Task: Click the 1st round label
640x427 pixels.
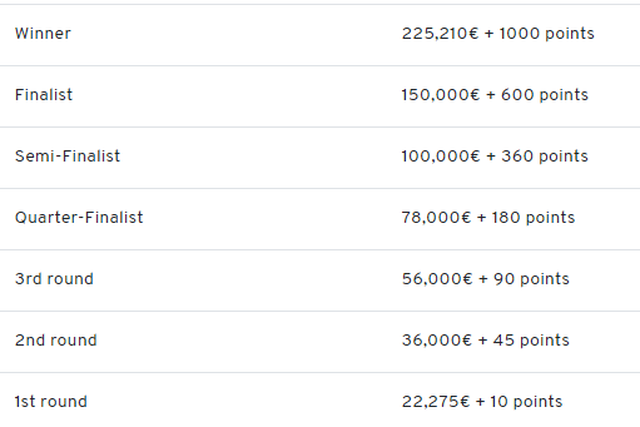Action: 51,402
